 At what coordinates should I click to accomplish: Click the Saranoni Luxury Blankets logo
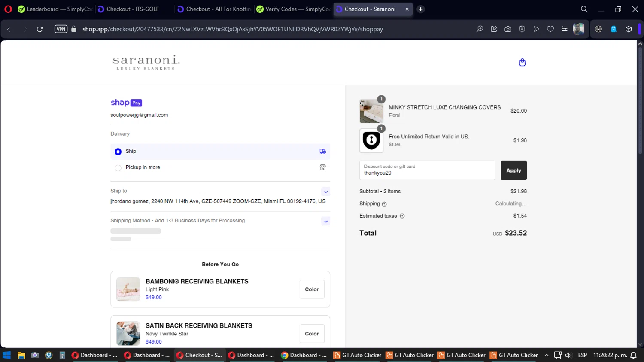(x=146, y=62)
